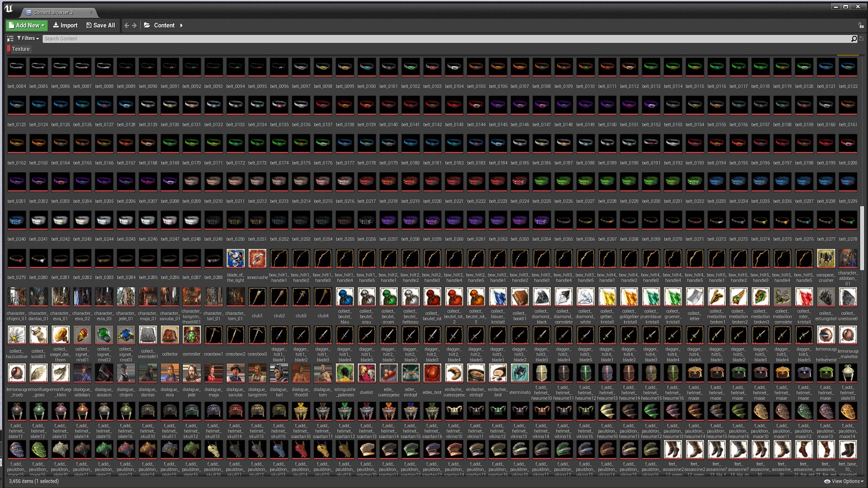Select the xonecrushe asset thumbnail
868x488 pixels.
[257, 258]
